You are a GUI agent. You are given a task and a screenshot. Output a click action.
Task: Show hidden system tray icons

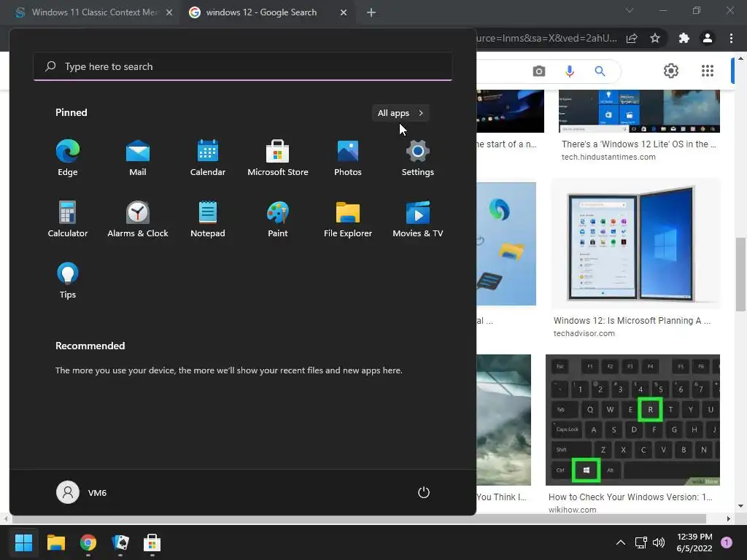(x=621, y=542)
